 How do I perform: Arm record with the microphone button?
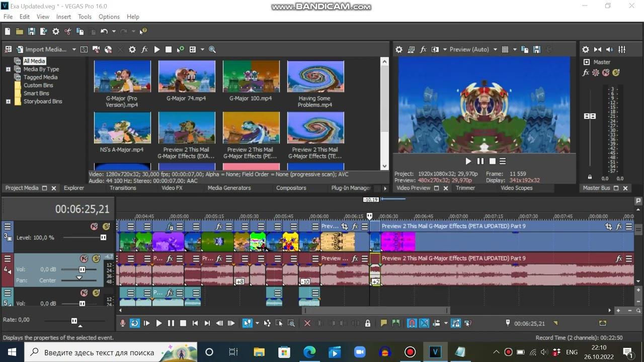tap(122, 323)
